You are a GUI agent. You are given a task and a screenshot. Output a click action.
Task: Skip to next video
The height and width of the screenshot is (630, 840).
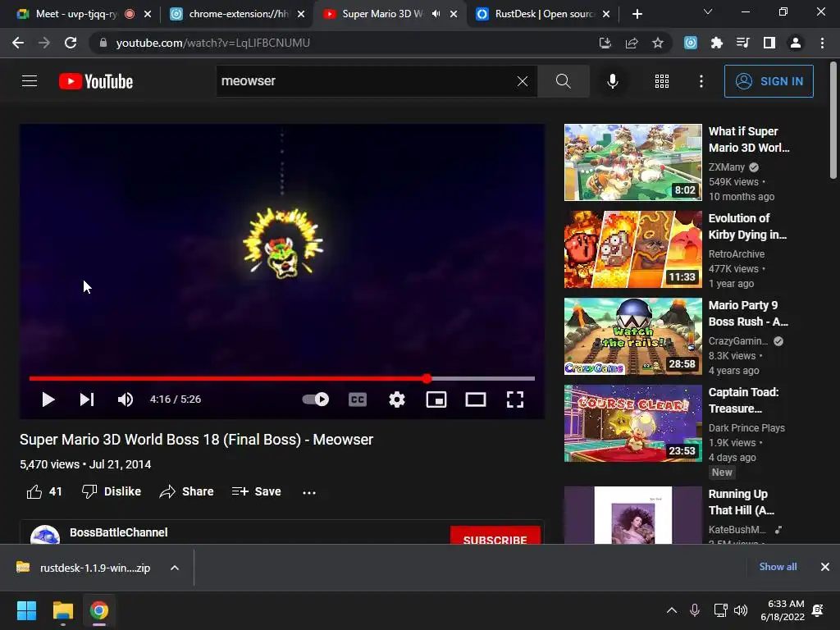(87, 399)
